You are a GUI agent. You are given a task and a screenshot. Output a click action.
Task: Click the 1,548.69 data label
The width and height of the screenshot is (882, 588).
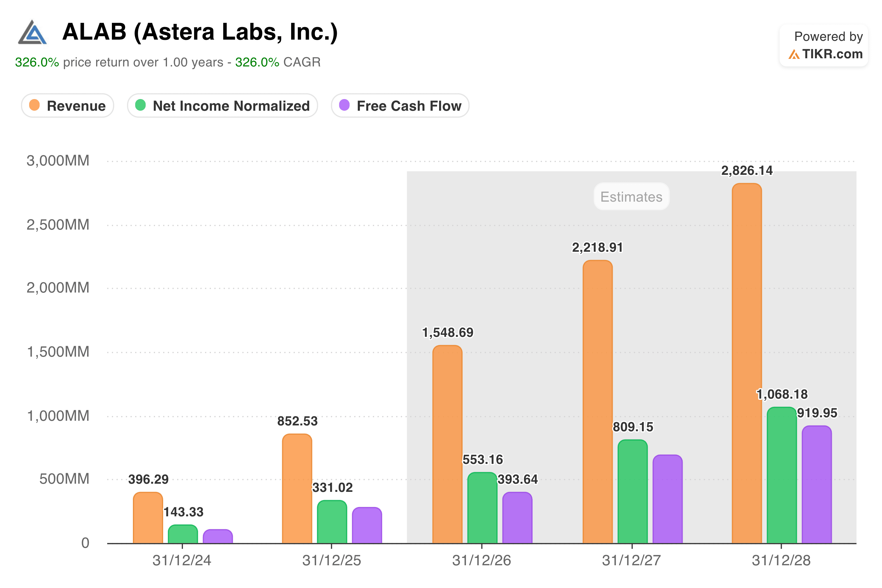pos(448,333)
